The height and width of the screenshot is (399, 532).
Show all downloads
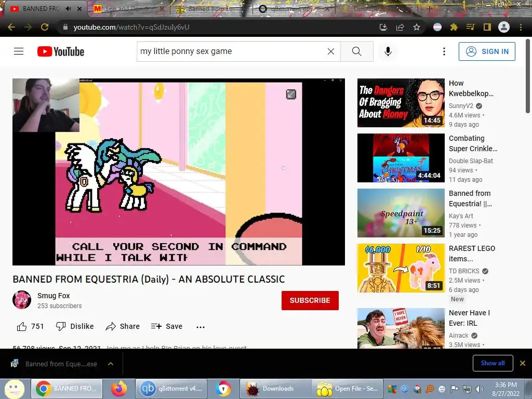click(x=493, y=363)
